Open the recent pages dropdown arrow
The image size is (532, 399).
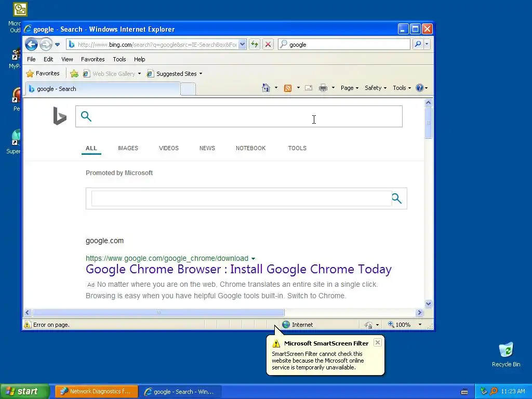pyautogui.click(x=57, y=45)
